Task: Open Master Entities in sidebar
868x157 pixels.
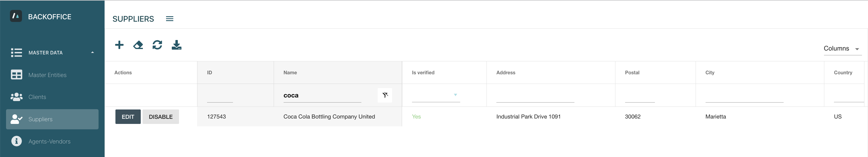Action: point(47,75)
